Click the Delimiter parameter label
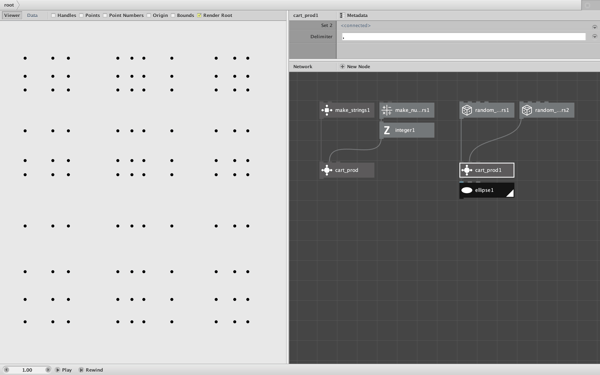600x375 pixels. click(321, 37)
